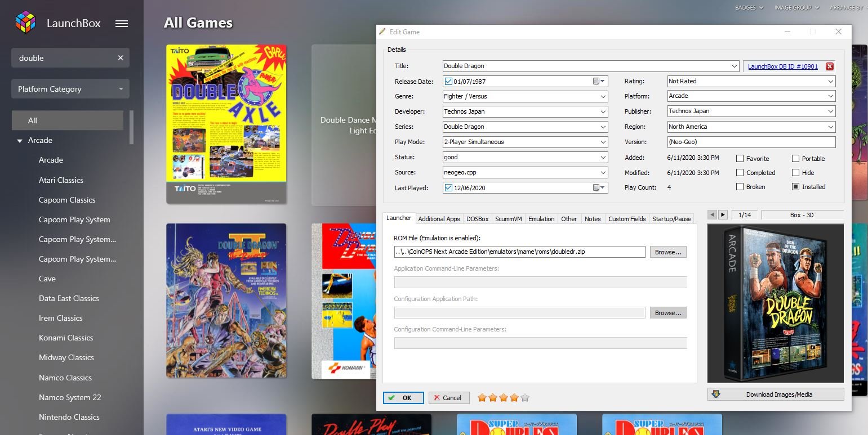Open Release Date calendar picker icon
Image resolution: width=868 pixels, height=435 pixels.
(x=599, y=82)
